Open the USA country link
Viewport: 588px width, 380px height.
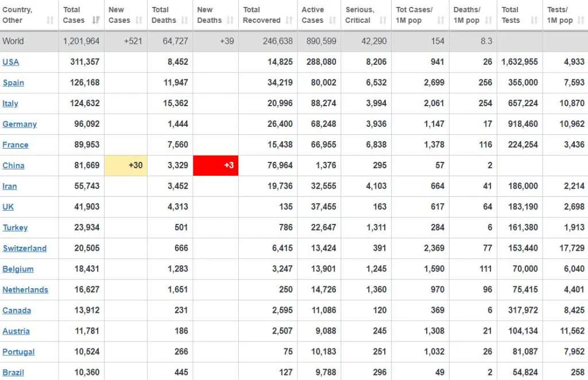click(11, 62)
